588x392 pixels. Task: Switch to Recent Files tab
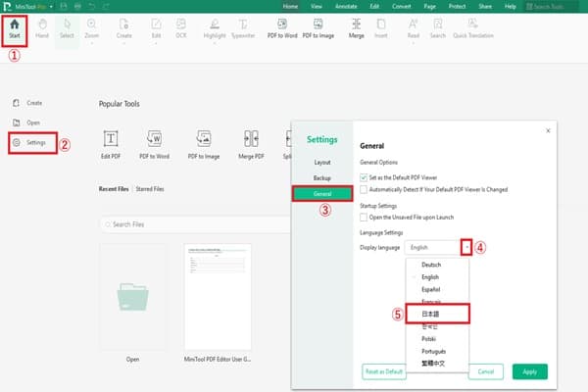[x=114, y=189]
